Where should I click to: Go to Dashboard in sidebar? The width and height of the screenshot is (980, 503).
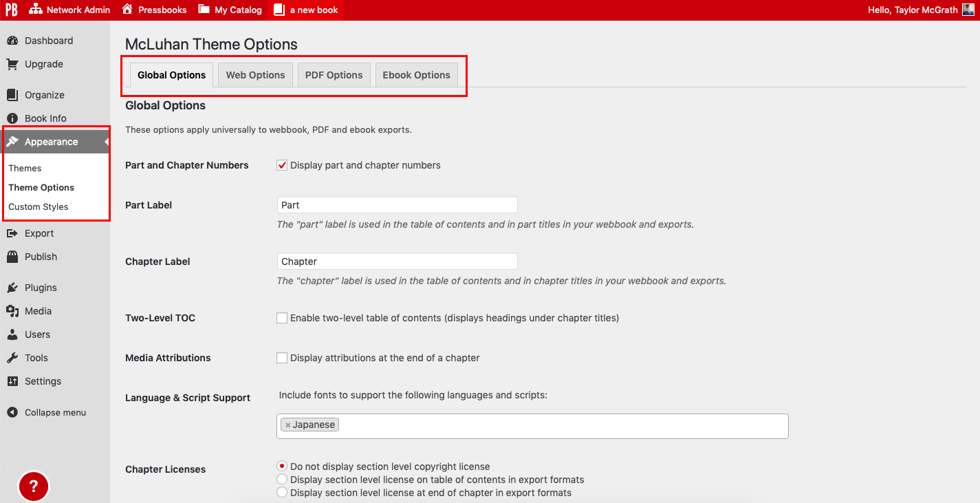[49, 41]
